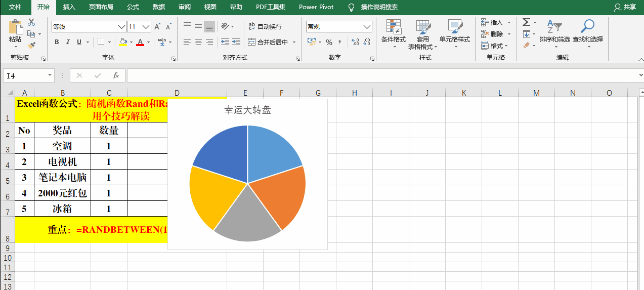Toggle 合并后居中 merge and center
Image resolution: width=644 pixels, height=290 pixels.
tap(268, 42)
